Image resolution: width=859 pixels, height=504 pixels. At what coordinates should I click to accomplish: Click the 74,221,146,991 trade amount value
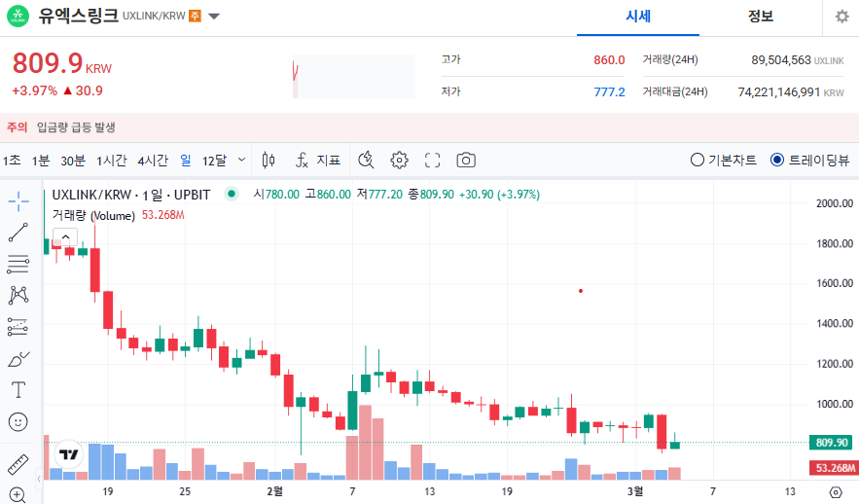tap(778, 91)
